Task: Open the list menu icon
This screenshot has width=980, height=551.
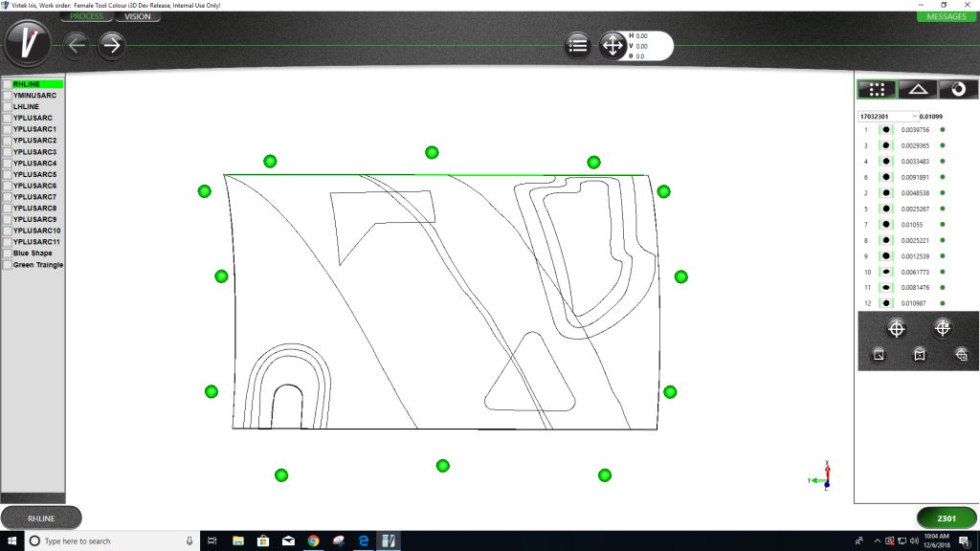Action: click(577, 46)
